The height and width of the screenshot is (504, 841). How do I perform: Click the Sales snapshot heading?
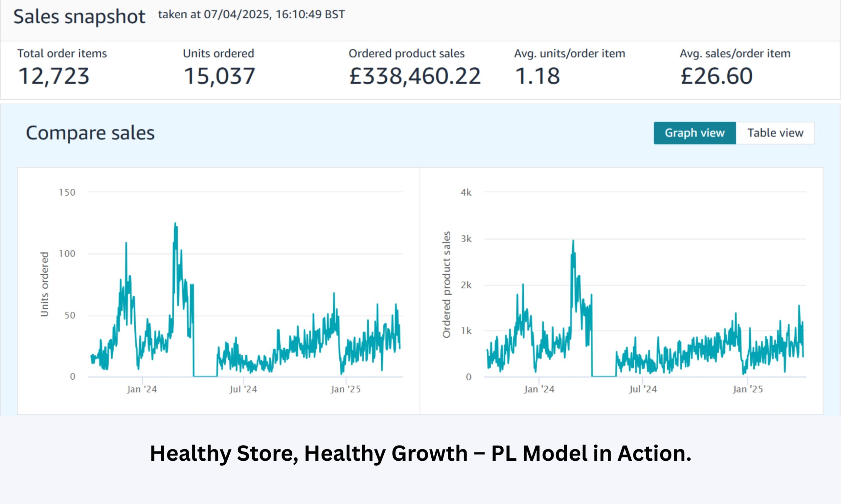click(79, 16)
